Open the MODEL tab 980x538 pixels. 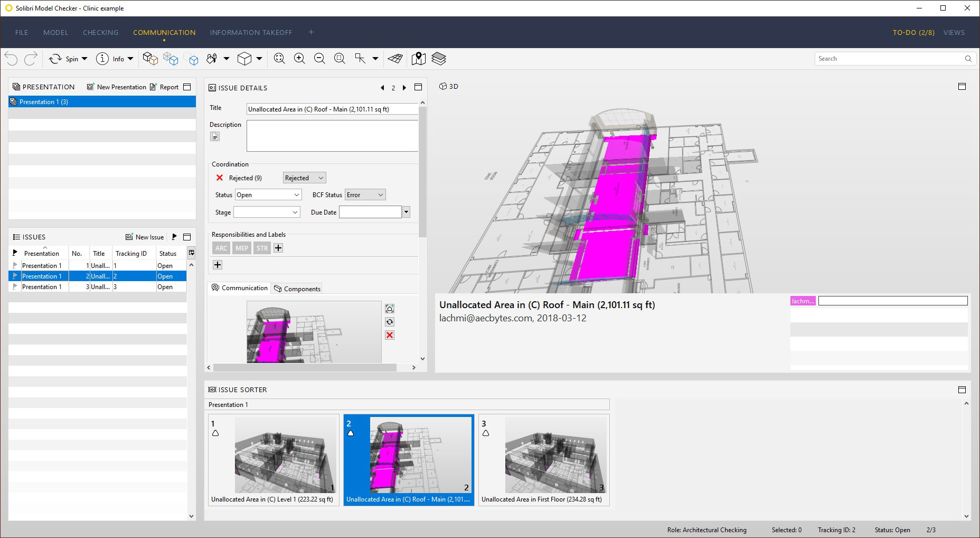(x=55, y=32)
